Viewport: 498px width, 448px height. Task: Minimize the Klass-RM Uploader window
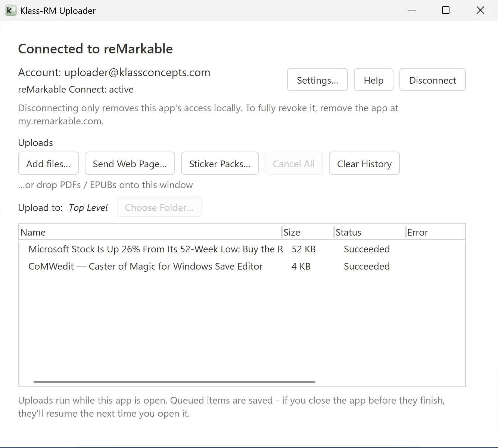tap(412, 10)
